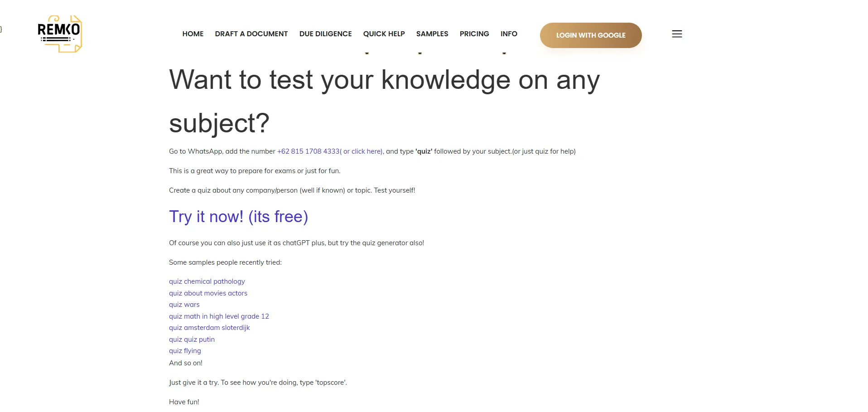
Task: Follow the "Try it now! (its free)" link
Action: pos(238,217)
